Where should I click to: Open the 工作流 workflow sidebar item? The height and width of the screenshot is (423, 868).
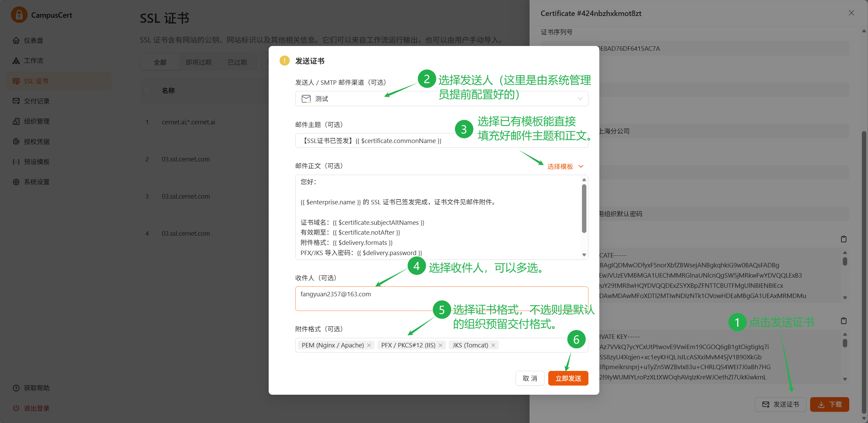[59, 61]
